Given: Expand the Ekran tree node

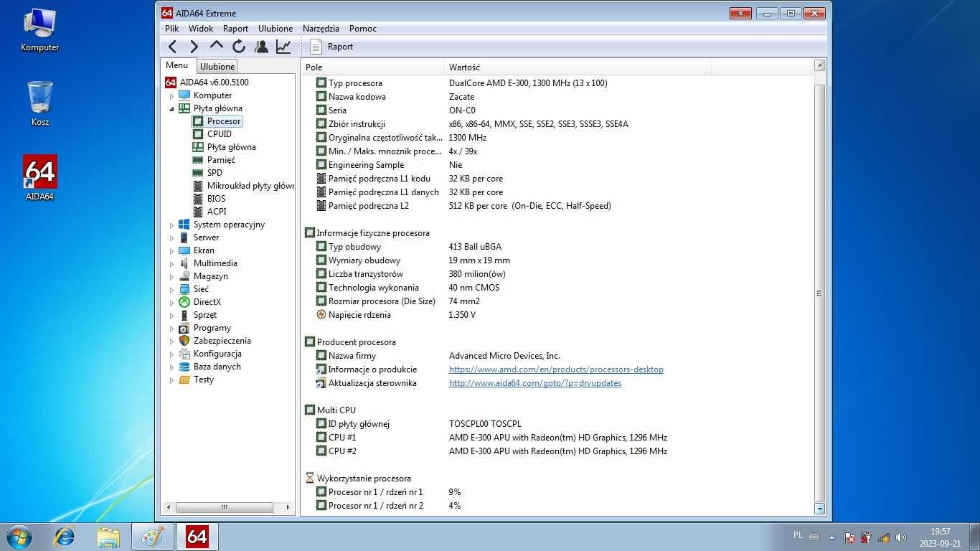Looking at the screenshot, I should (171, 250).
